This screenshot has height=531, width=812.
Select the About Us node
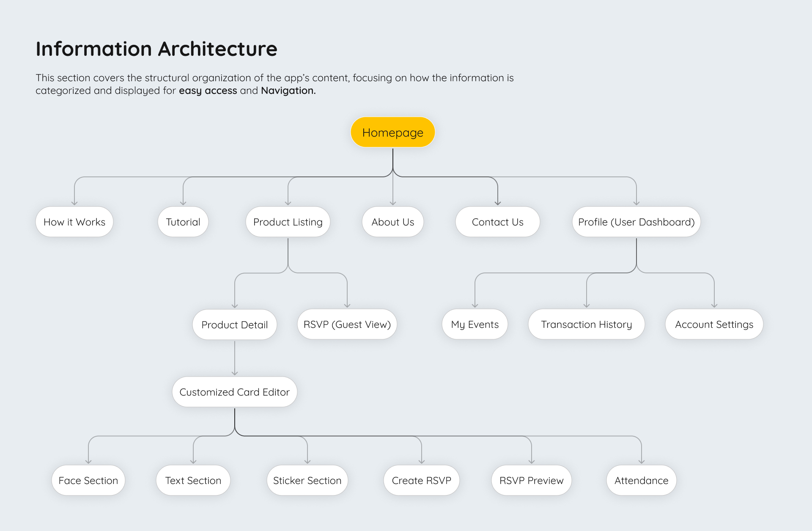click(392, 222)
